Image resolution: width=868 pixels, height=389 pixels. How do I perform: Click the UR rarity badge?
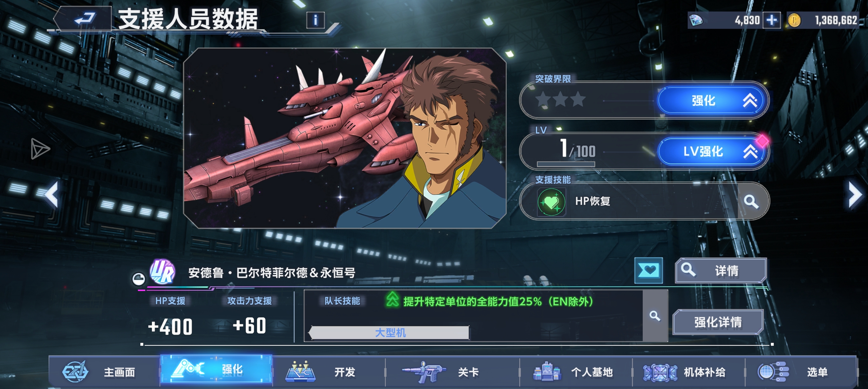(x=162, y=272)
